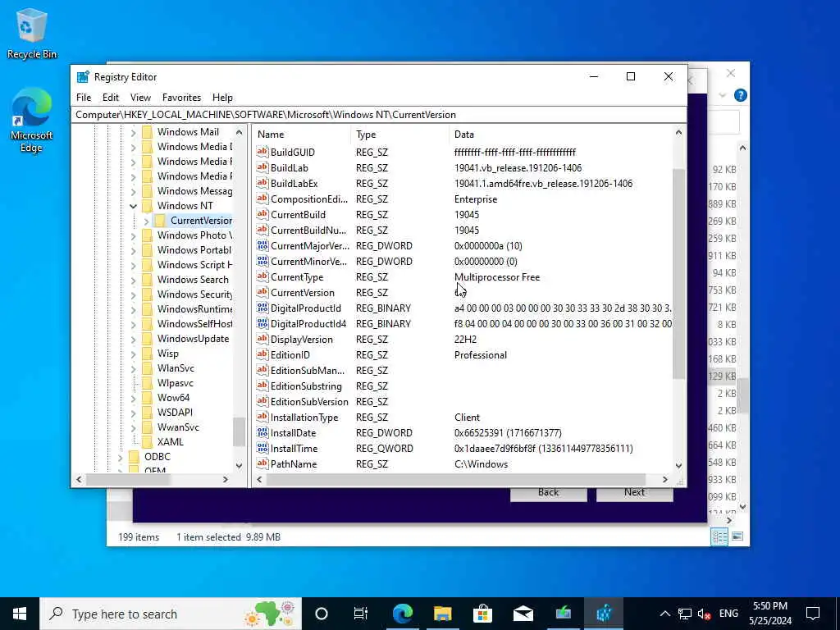Click the Next button in the background window

[x=634, y=493]
